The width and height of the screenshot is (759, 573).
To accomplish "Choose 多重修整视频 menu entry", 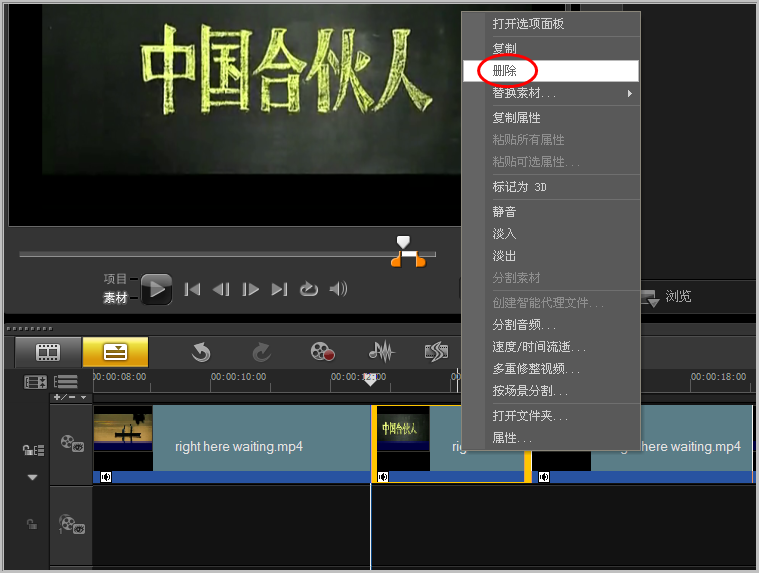I will pos(551,369).
